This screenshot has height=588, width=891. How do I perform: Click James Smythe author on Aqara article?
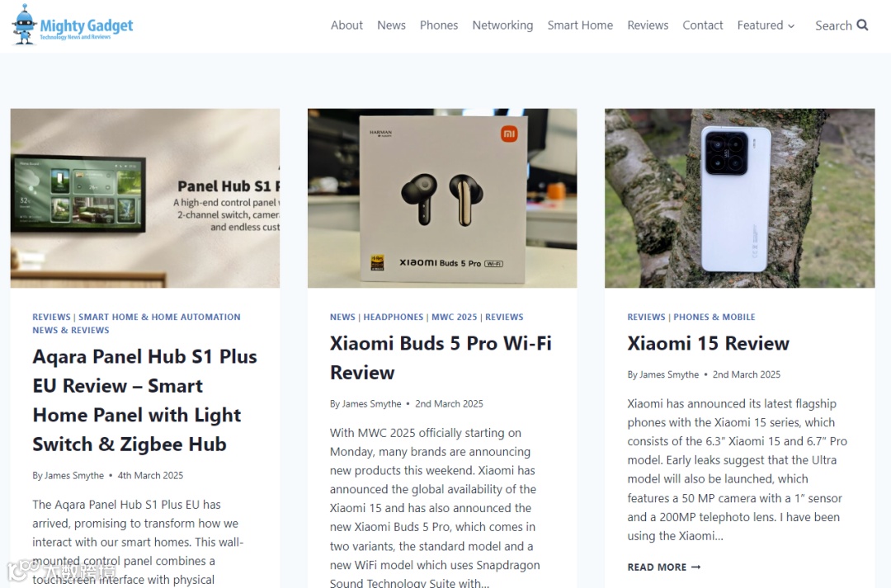[74, 476]
